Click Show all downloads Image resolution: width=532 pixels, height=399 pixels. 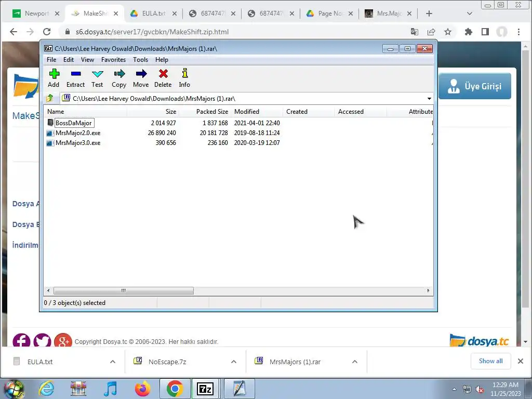(x=490, y=361)
